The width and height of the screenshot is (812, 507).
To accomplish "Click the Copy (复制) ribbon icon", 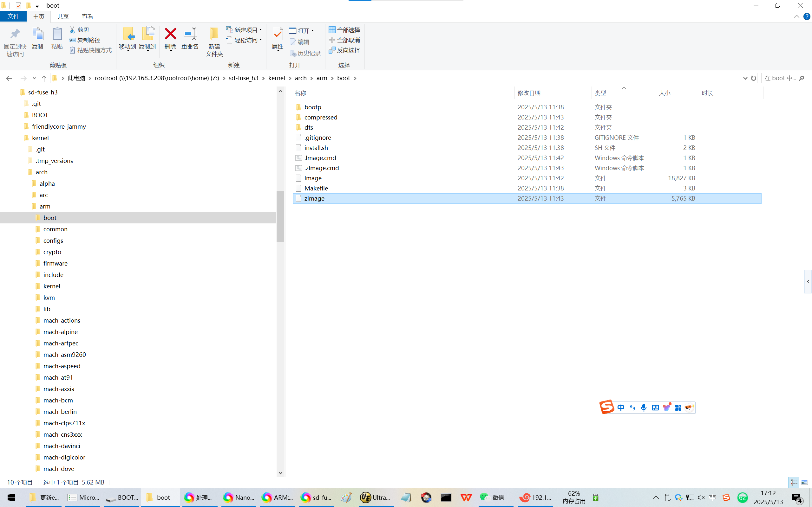I will pyautogui.click(x=37, y=34).
